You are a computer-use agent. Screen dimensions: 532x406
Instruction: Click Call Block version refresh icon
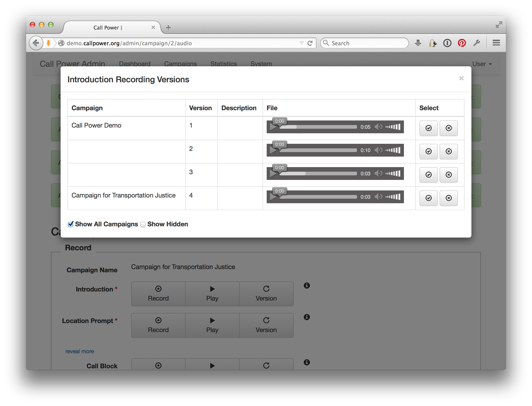(266, 365)
